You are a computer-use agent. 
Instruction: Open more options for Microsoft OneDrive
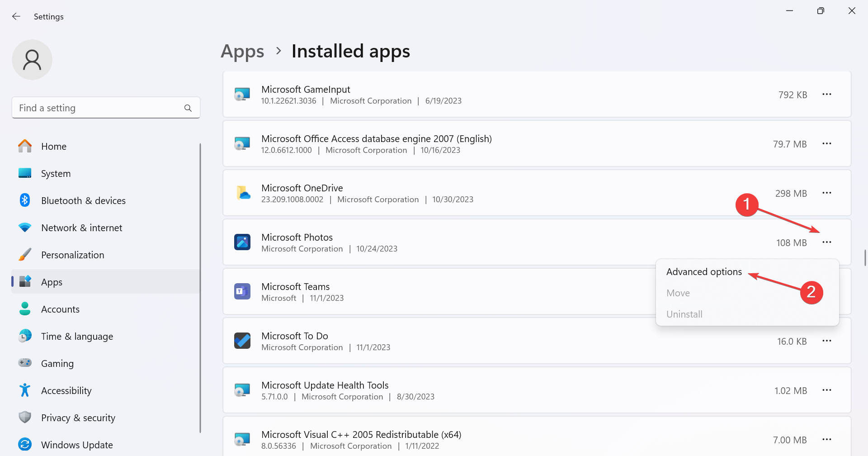[827, 193]
